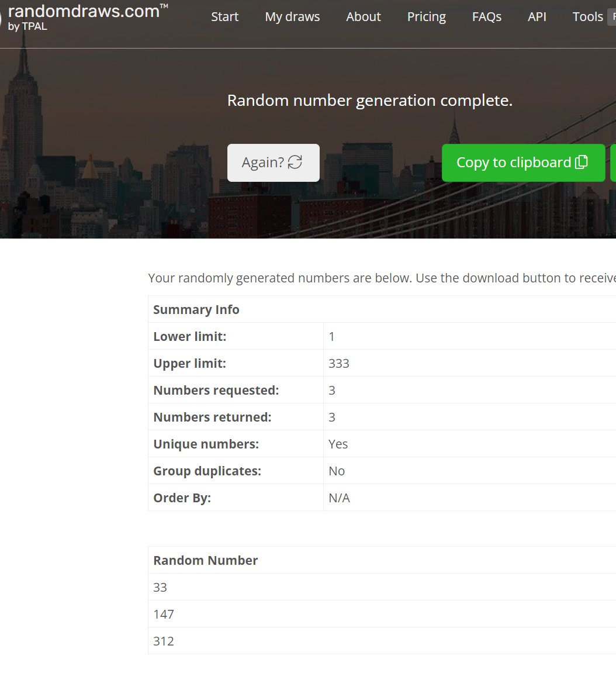
Task: Select the Unique numbers value Yes
Action: [x=338, y=444]
